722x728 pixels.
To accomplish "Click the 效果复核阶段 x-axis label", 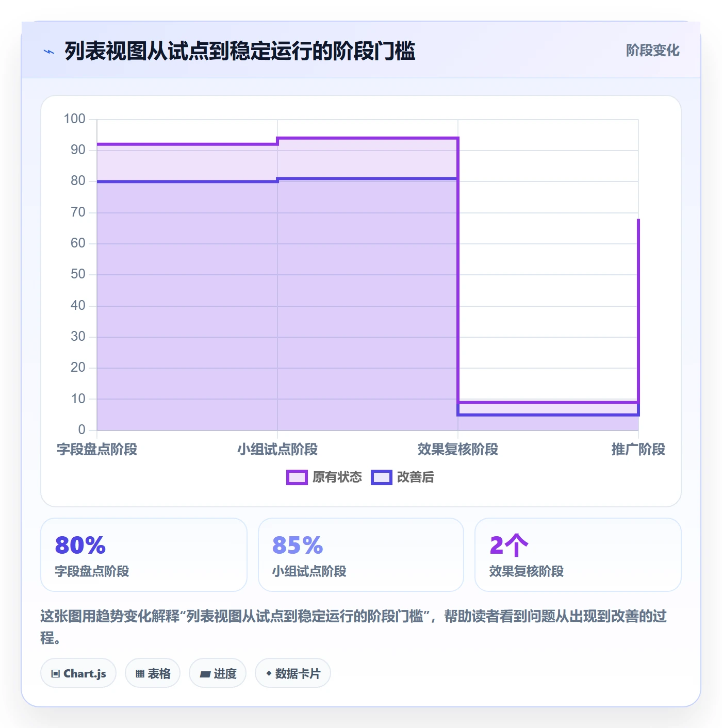I will (x=458, y=450).
